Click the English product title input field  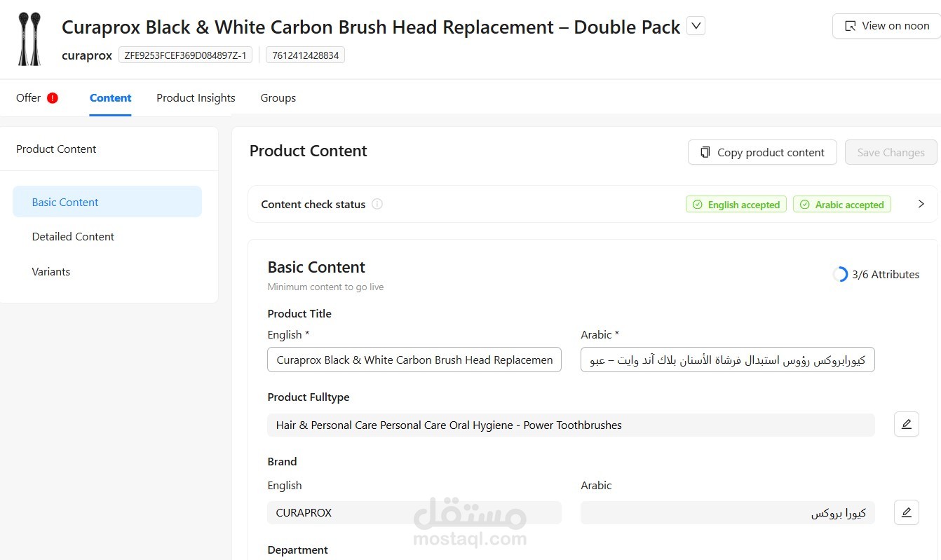click(x=414, y=360)
